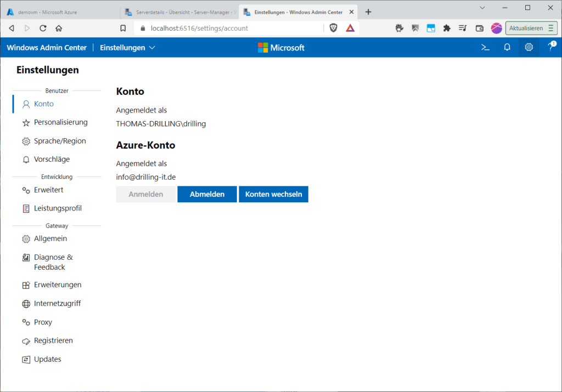The width and height of the screenshot is (562, 392).
Task: Open Leistungsprofil settings
Action: coord(57,208)
